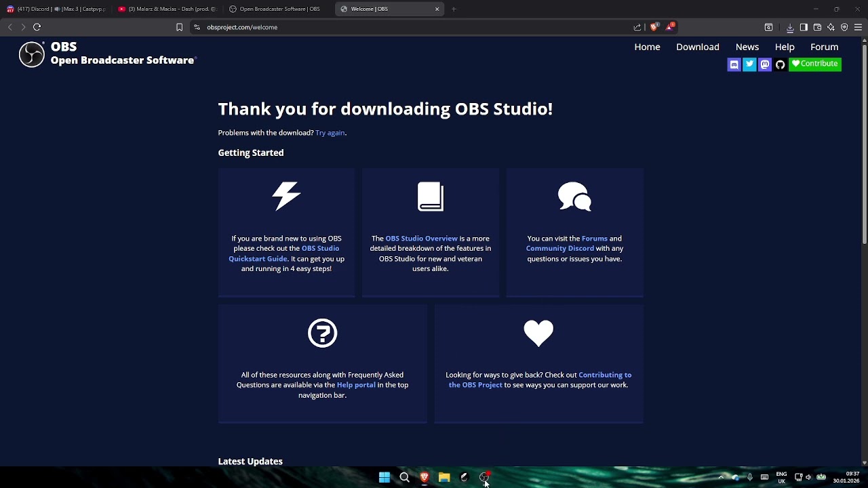Reload the page with the refresh icon
The image size is (868, 488).
pyautogui.click(x=37, y=27)
